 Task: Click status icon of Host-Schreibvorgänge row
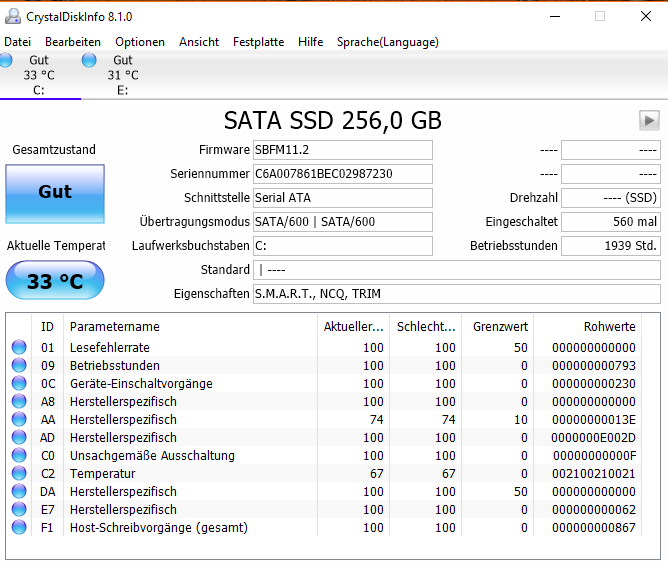19,528
